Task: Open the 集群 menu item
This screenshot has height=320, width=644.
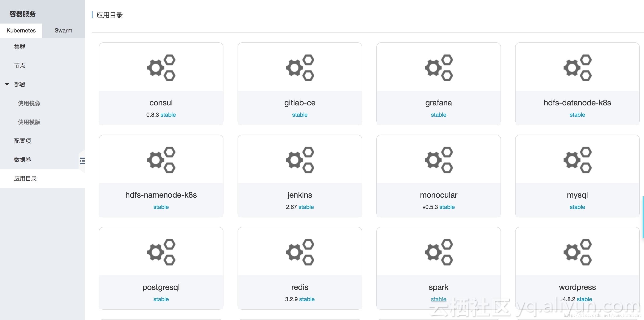Action: (x=20, y=47)
